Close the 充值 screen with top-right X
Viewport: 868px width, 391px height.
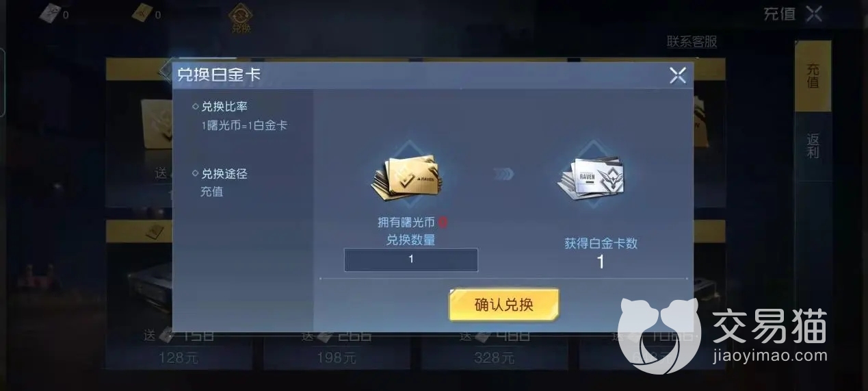pos(813,13)
